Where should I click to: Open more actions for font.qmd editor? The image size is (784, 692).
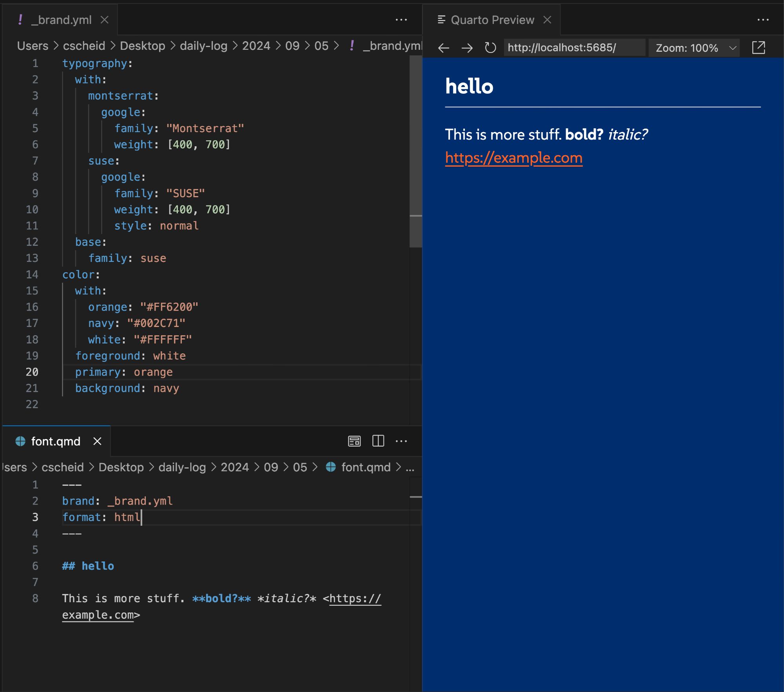[401, 441]
